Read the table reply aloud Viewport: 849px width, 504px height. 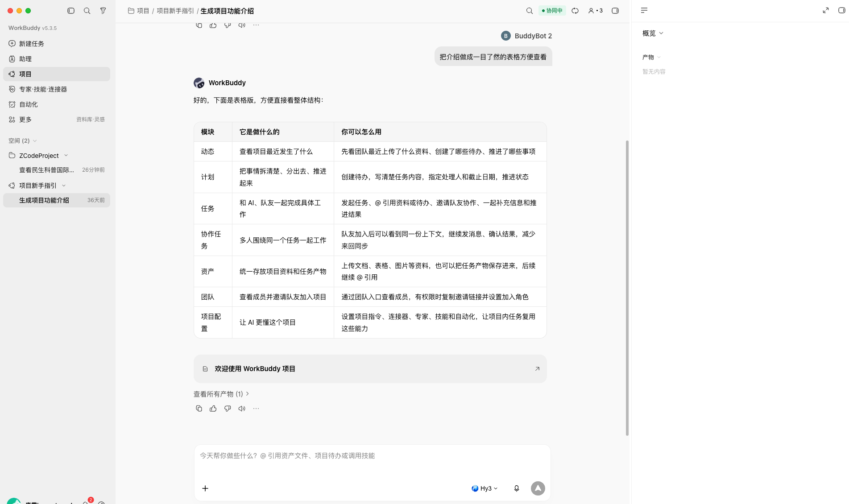click(x=242, y=409)
